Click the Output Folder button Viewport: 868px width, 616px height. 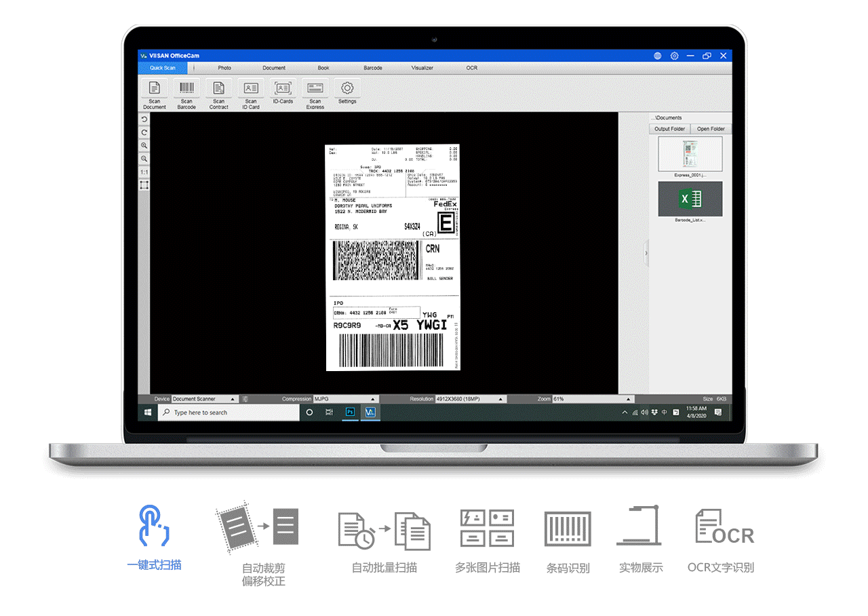670,129
